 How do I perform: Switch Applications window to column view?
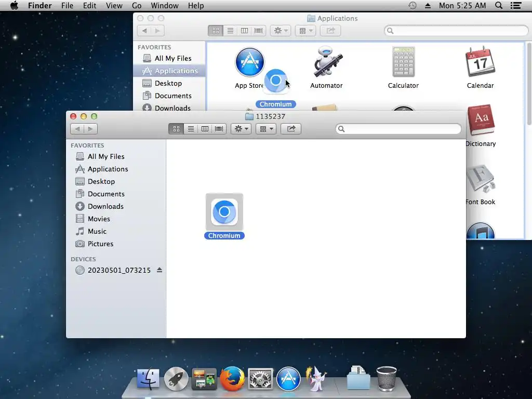[244, 31]
